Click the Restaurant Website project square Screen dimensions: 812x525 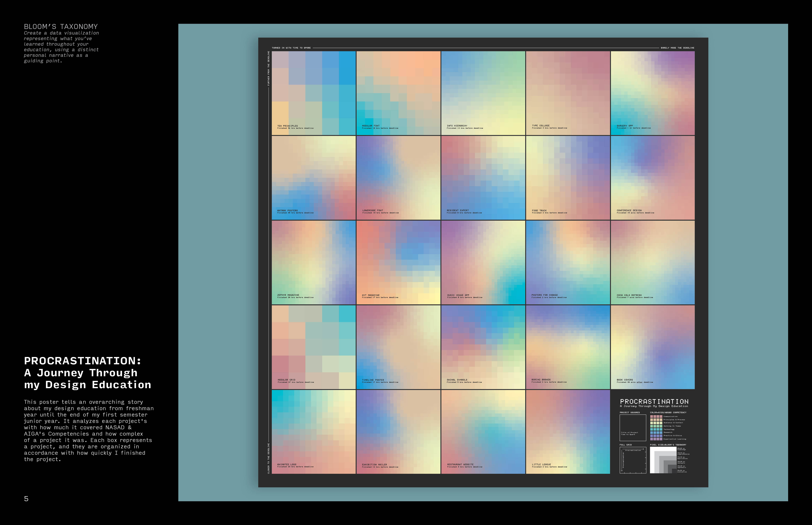tap(483, 432)
